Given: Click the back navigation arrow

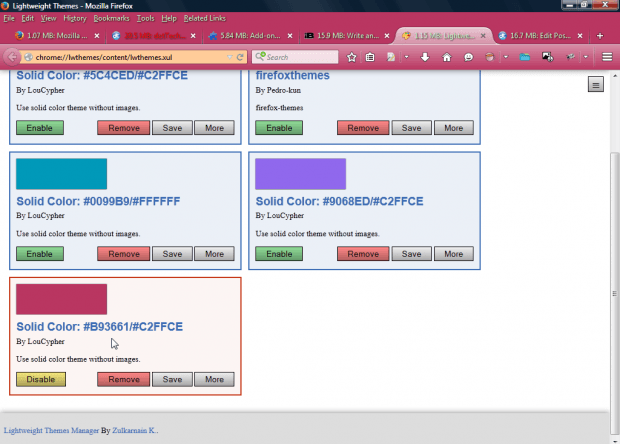Looking at the screenshot, I should [12, 57].
